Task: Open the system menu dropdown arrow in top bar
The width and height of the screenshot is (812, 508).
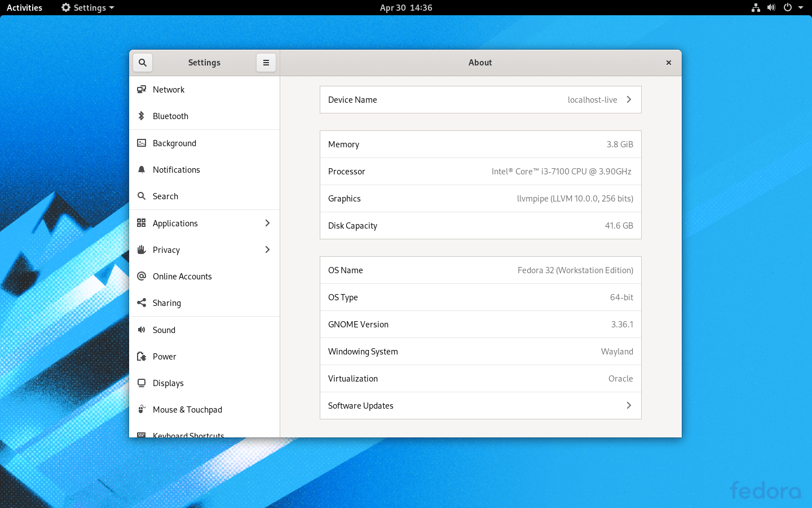Action: [x=801, y=8]
